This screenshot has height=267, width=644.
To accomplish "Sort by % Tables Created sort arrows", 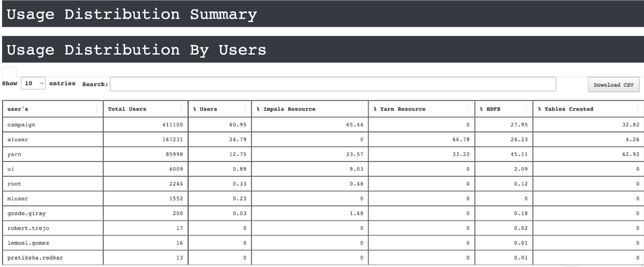I will pos(638,109).
